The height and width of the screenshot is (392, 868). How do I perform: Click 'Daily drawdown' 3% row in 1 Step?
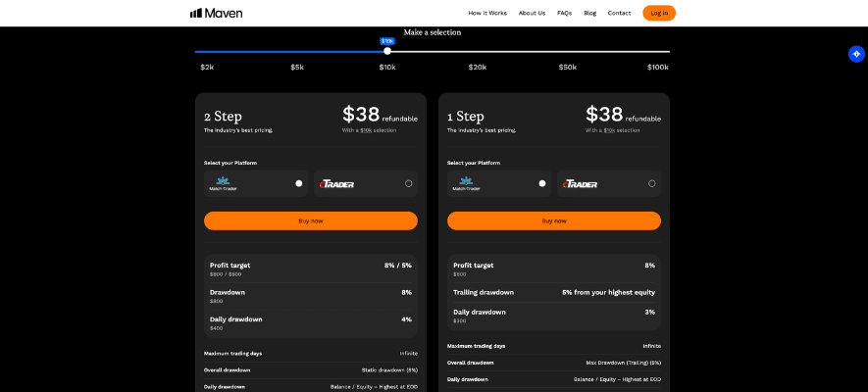[553, 316]
